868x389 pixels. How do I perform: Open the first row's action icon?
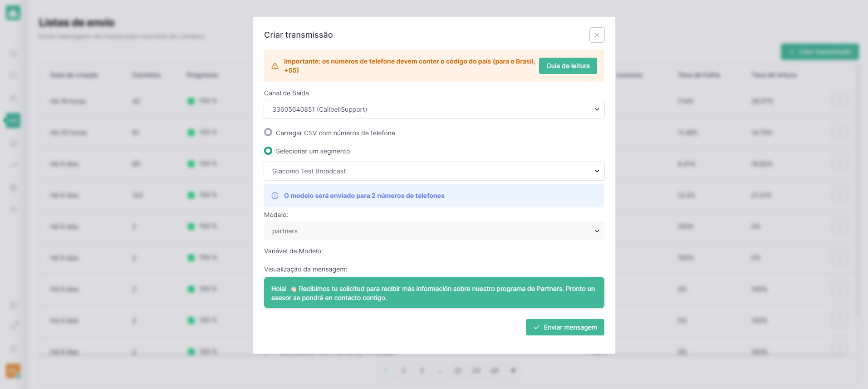coord(839,101)
